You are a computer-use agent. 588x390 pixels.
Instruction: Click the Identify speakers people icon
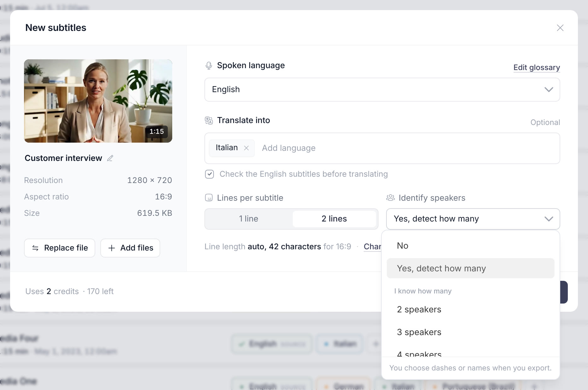(x=390, y=198)
